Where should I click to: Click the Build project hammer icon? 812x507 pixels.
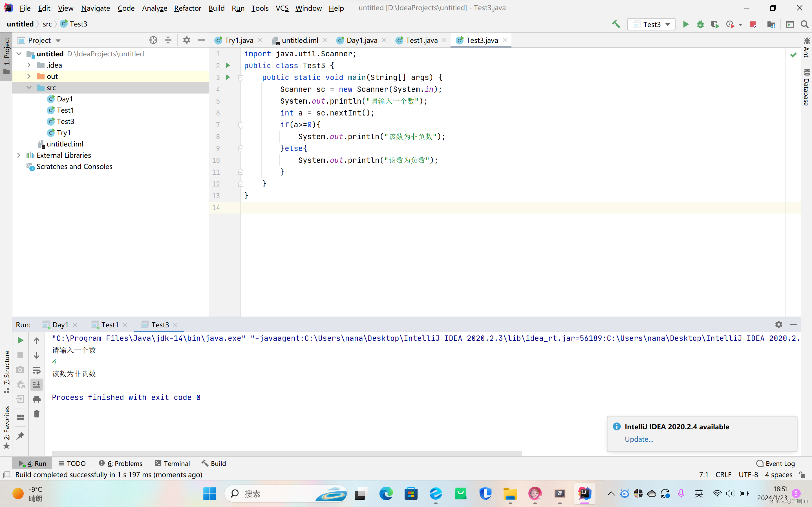click(616, 24)
